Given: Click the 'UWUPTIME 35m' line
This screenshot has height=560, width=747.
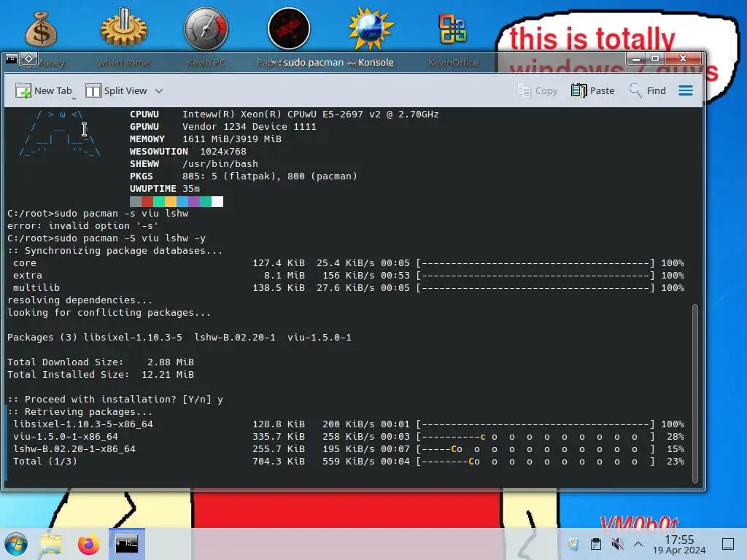Looking at the screenshot, I should (165, 189).
